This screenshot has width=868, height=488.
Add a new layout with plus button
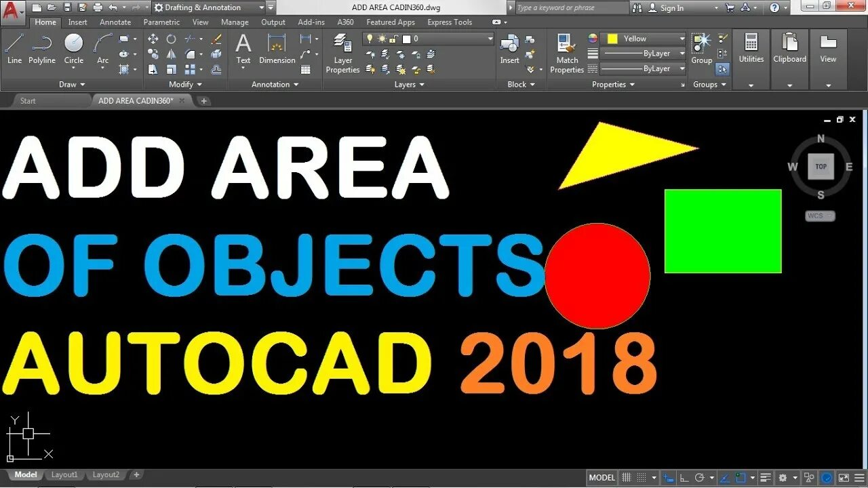pos(136,475)
